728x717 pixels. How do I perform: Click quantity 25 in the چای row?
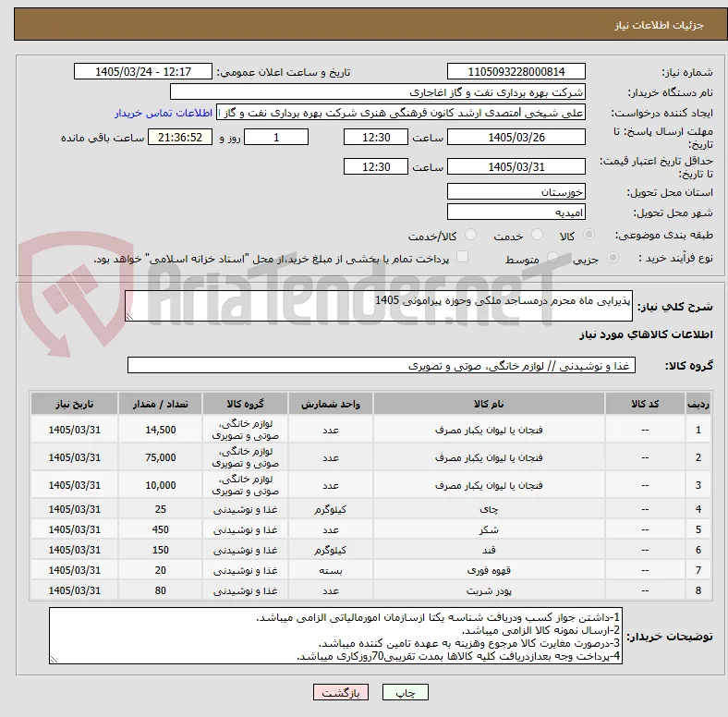160,509
